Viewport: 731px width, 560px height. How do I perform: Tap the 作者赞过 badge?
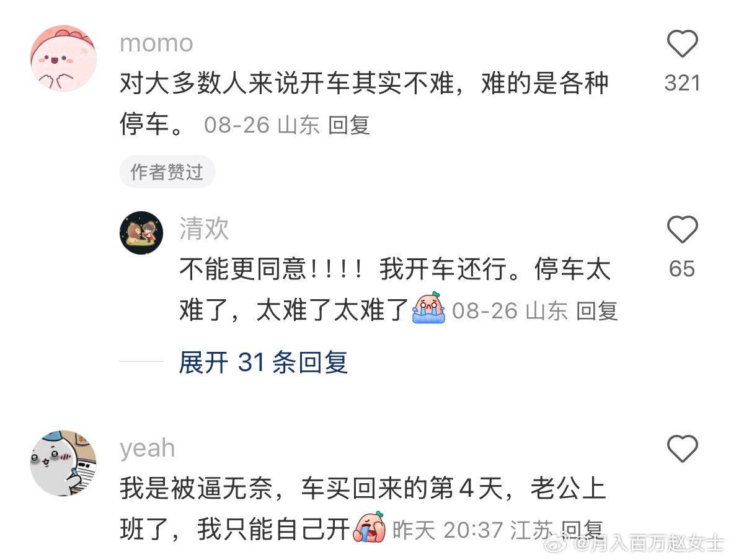(x=167, y=172)
